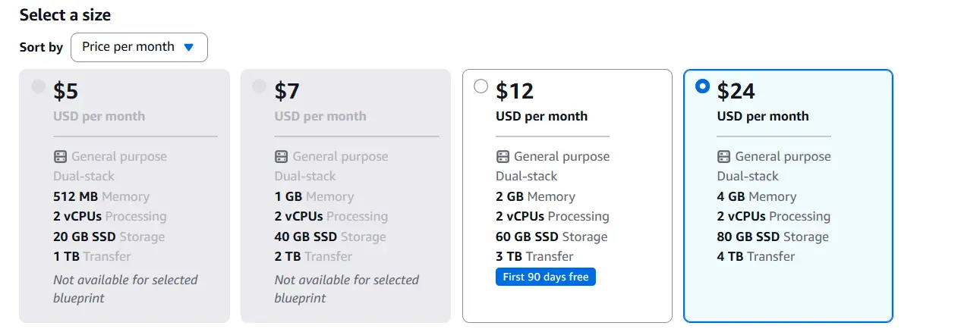
Task: Select the $12 per month plan radio button
Action: point(481,86)
